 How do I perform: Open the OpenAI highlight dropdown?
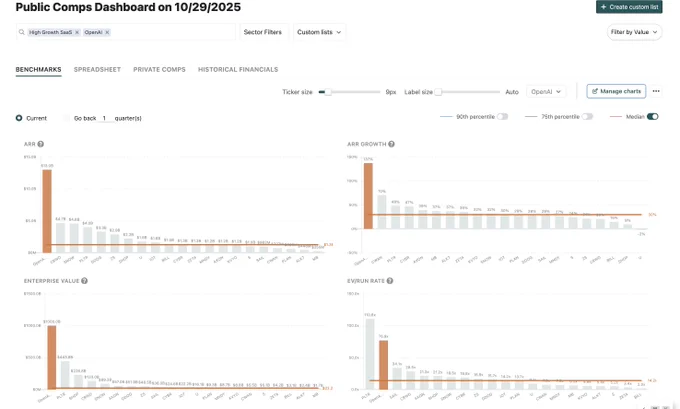click(x=546, y=92)
